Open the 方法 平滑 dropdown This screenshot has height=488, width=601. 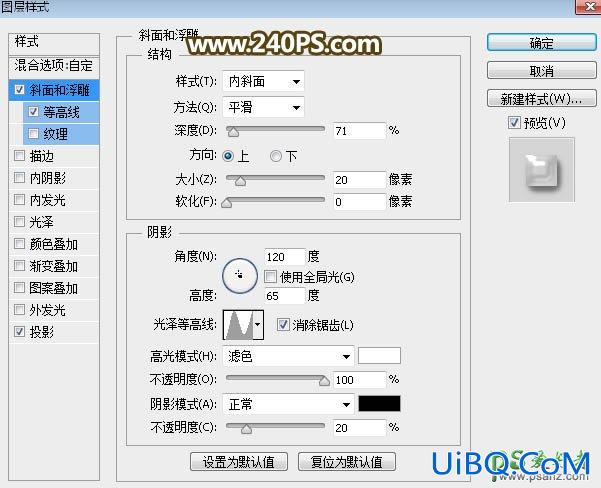[263, 107]
